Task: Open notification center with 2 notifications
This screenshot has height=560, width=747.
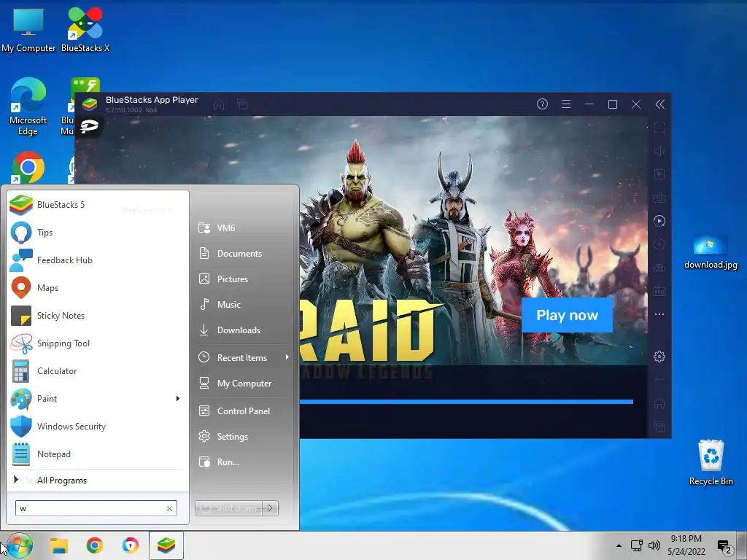Action: (724, 547)
